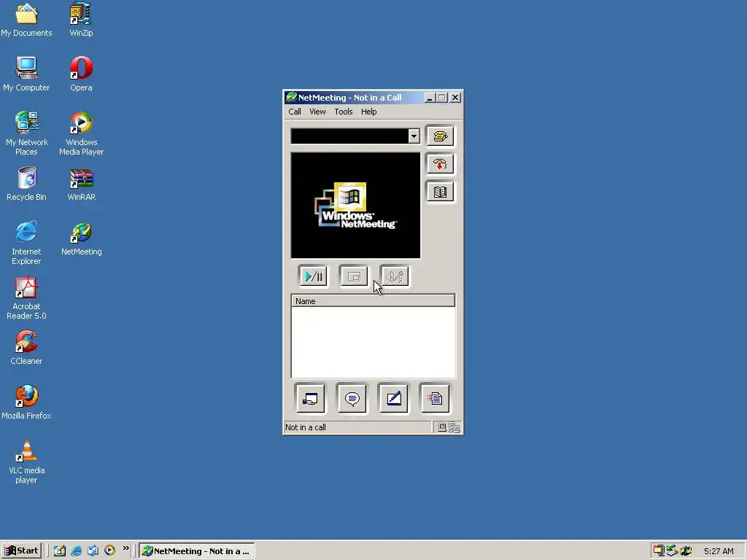Click the NetMeeting taskbar button
This screenshot has height=560, width=747.
click(x=197, y=551)
